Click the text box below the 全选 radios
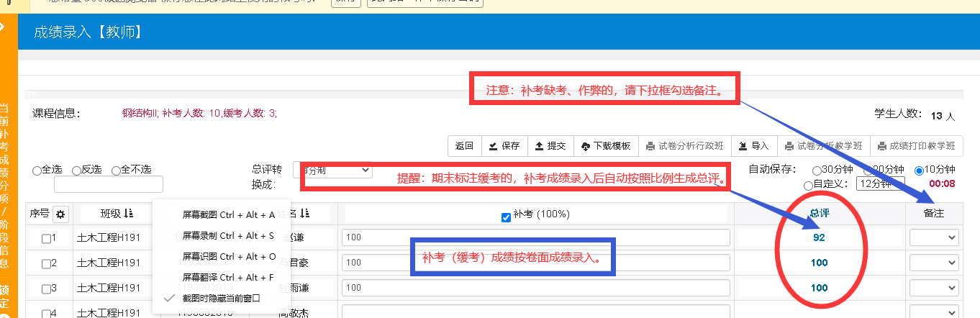Image resolution: width=980 pixels, height=318 pixels. tap(109, 185)
